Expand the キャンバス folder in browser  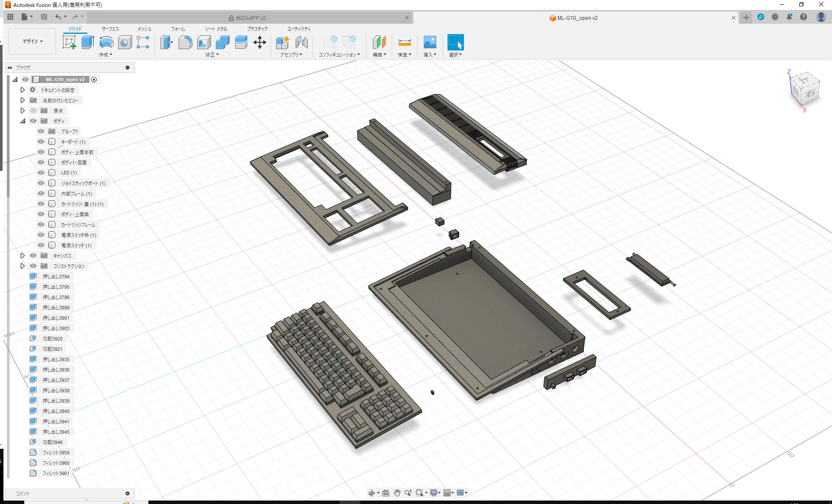pos(22,255)
